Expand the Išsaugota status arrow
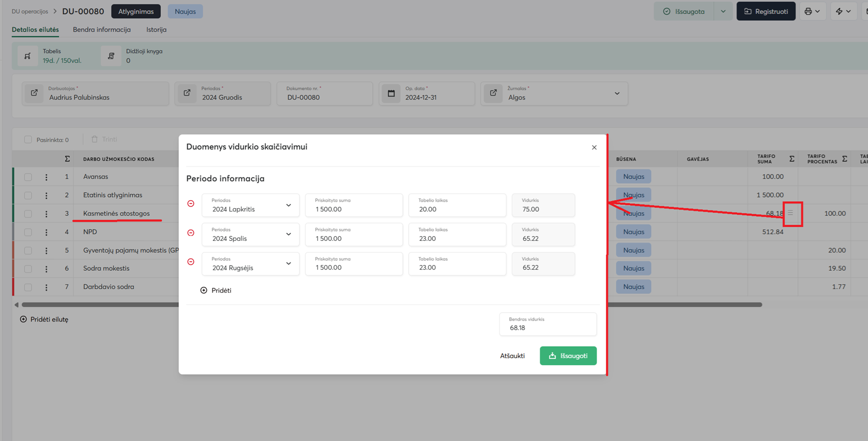The height and width of the screenshot is (441, 868). pyautogui.click(x=723, y=12)
